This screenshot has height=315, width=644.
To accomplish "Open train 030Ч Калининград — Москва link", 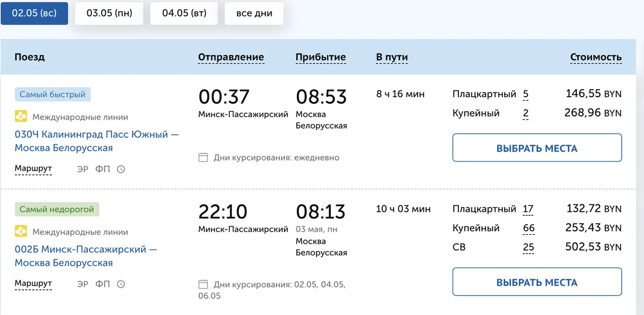I will tap(97, 141).
